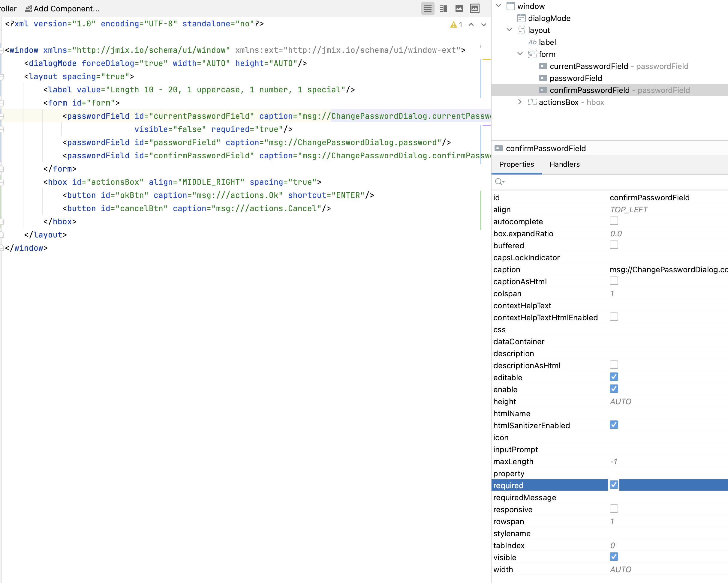Select the stylename property row
The width and height of the screenshot is (728, 583).
click(609, 534)
